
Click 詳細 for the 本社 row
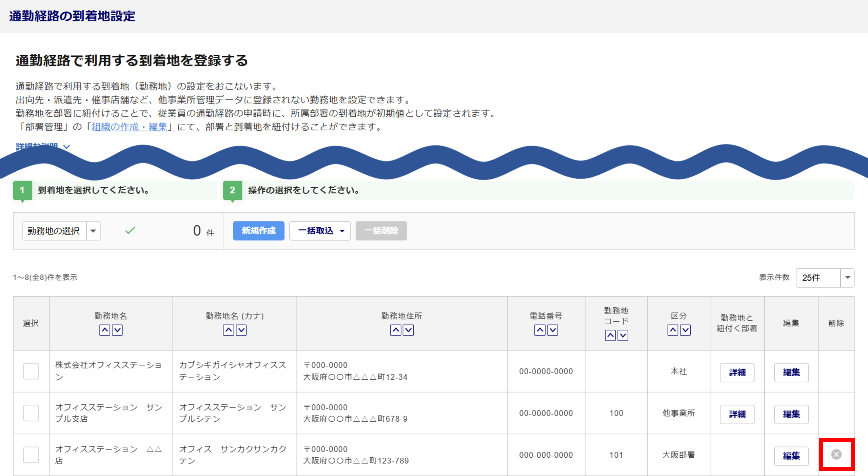[x=737, y=372]
